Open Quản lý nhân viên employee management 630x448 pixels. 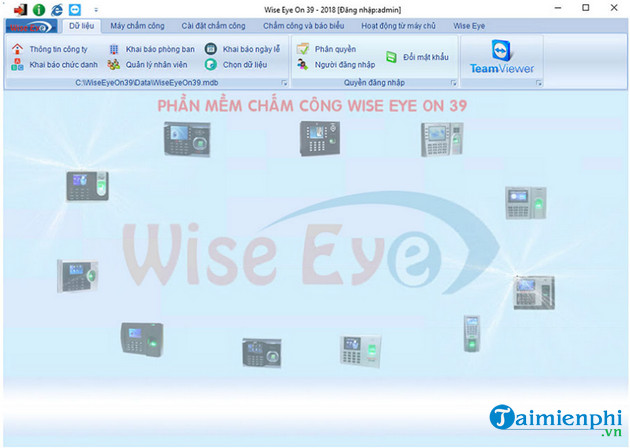coord(150,64)
